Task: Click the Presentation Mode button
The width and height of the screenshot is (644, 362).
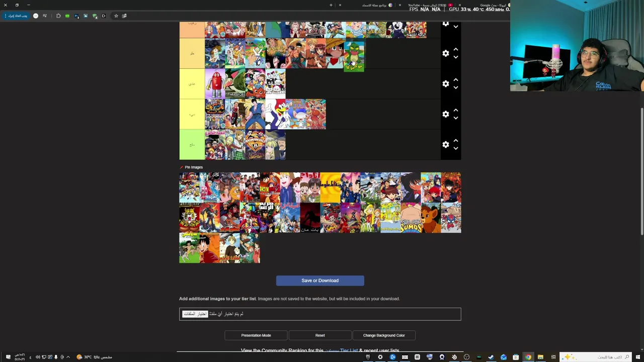Action: pos(256,335)
